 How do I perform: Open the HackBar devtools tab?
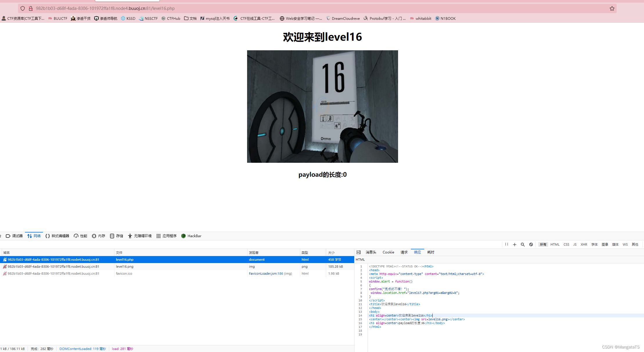[x=191, y=236]
